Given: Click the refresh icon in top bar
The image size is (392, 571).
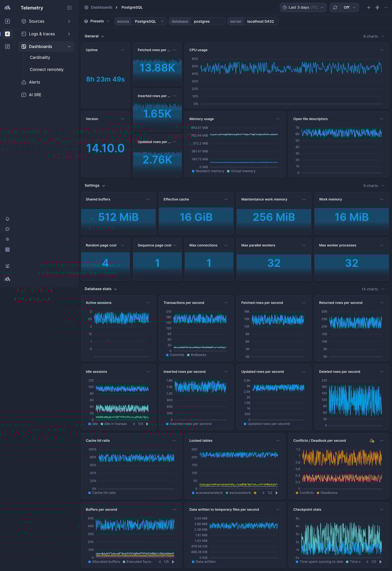Looking at the screenshot, I should click(x=335, y=7).
